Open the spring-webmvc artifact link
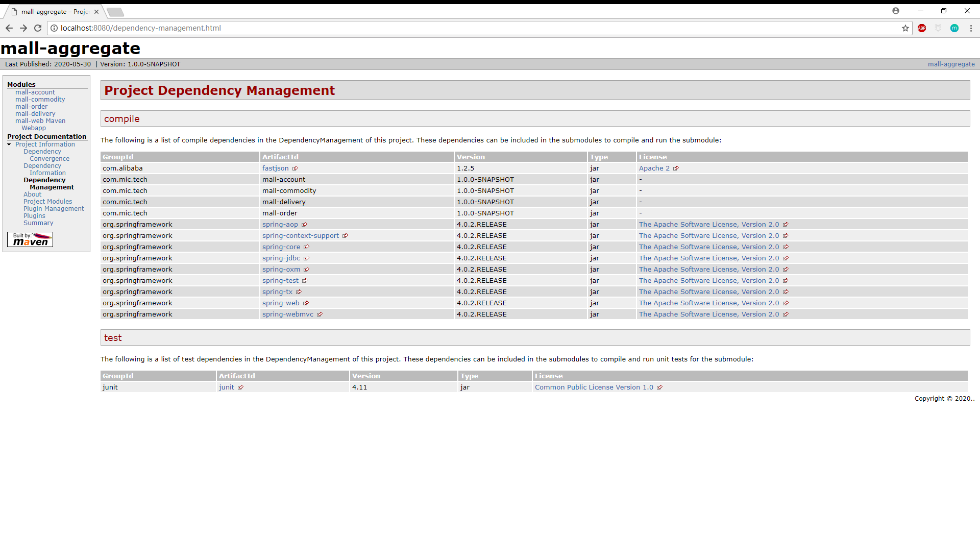 click(x=288, y=314)
